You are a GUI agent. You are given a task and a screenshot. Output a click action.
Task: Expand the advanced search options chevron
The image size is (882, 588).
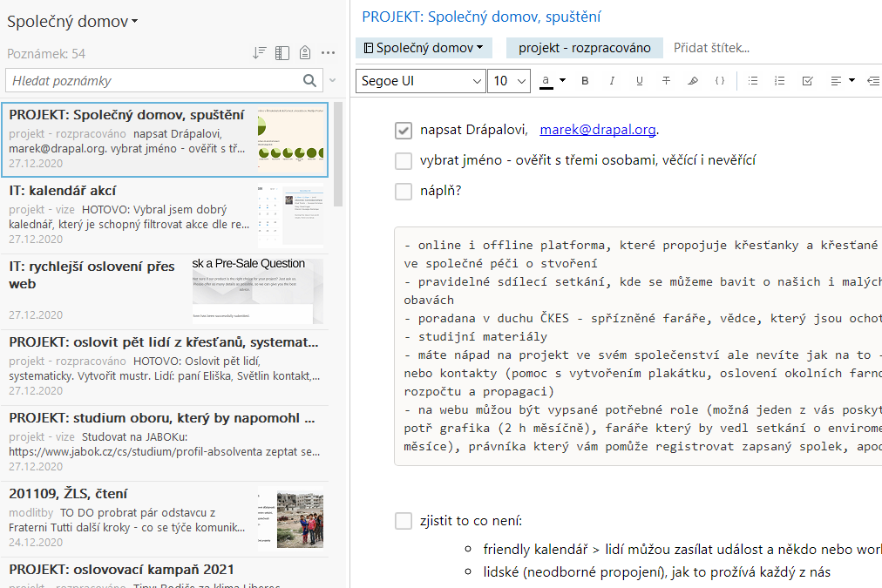(x=332, y=80)
